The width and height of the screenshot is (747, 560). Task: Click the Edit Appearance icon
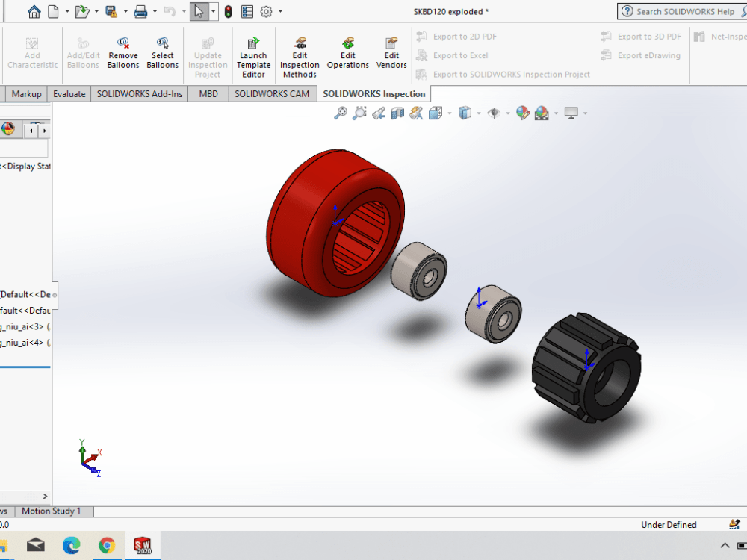point(521,113)
